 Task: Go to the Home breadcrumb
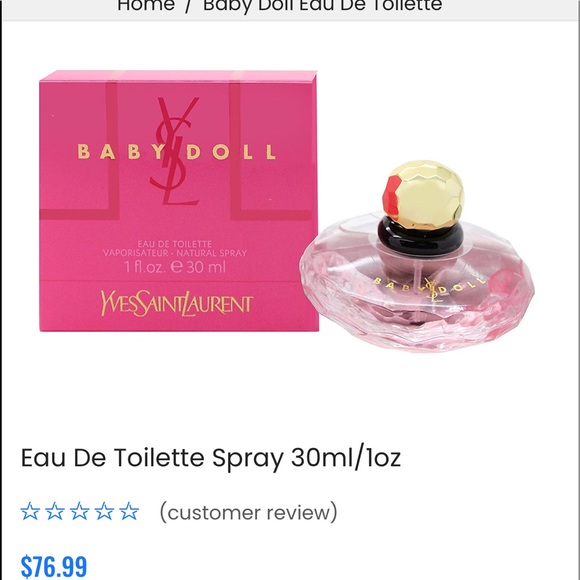[x=146, y=6]
